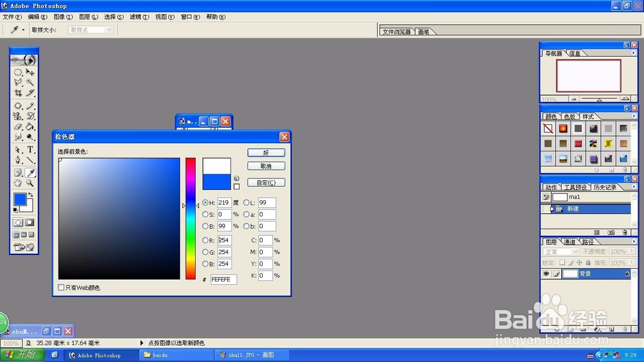Select the Slice tool

30,93
